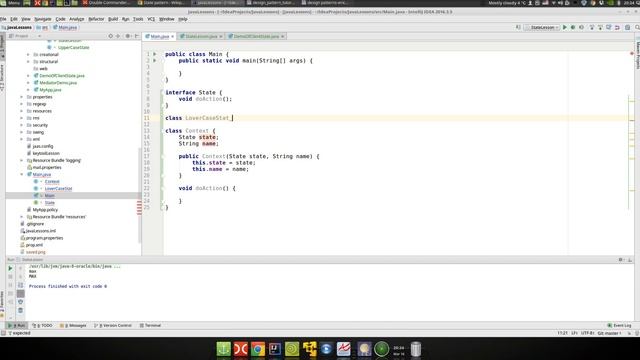
Task: Open Project panel settings gear icon
Action: (x=128, y=36)
